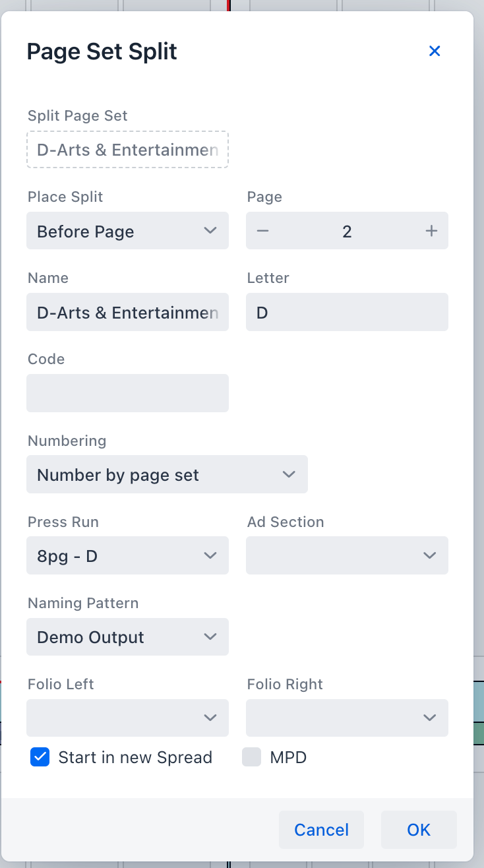
Task: Focus the empty Code field
Action: coord(127,394)
